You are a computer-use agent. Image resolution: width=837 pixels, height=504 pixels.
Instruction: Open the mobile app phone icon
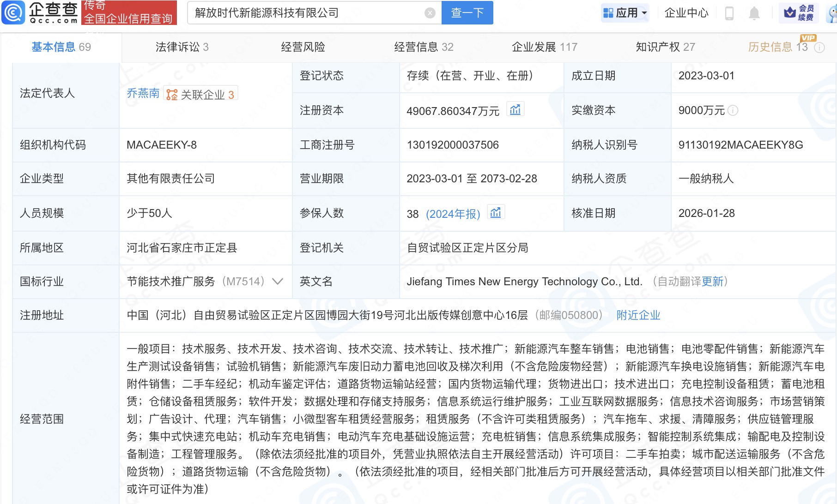[x=729, y=13]
